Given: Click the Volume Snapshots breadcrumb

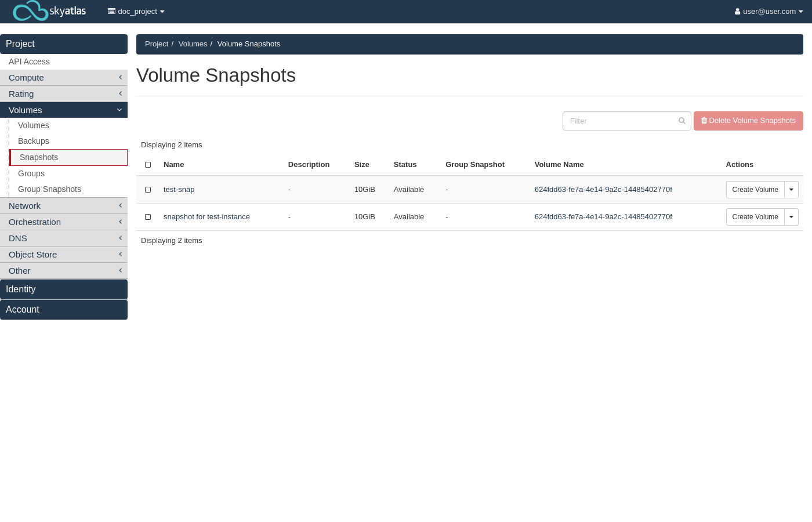Looking at the screenshot, I should tap(249, 44).
